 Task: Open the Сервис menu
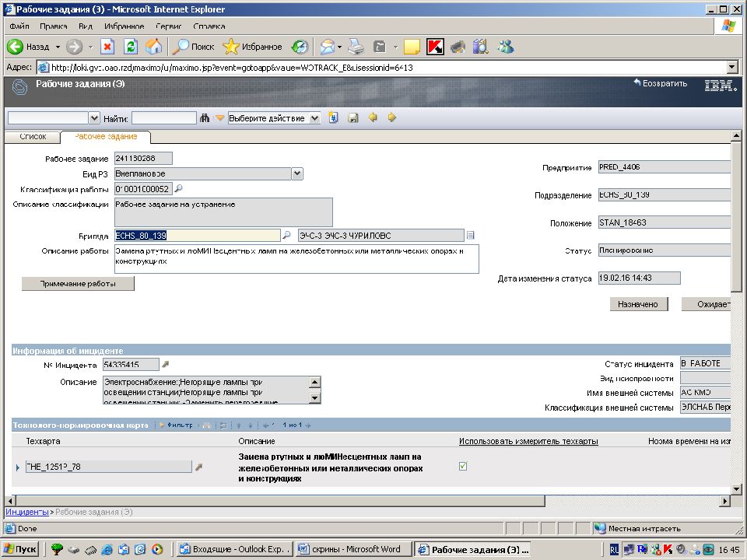coord(168,26)
